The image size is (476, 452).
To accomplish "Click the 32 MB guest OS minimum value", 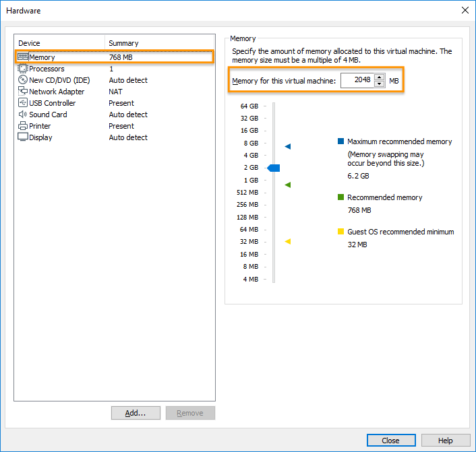I will click(x=357, y=245).
